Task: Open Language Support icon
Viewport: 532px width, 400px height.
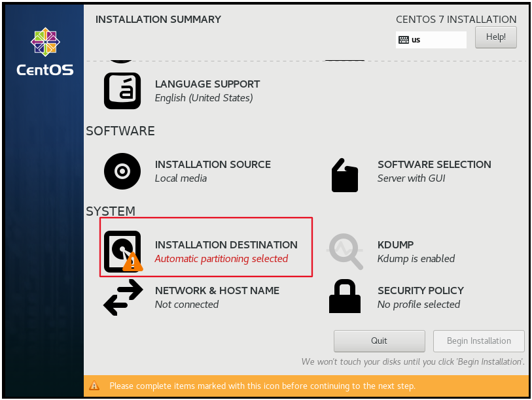Action: pos(122,91)
